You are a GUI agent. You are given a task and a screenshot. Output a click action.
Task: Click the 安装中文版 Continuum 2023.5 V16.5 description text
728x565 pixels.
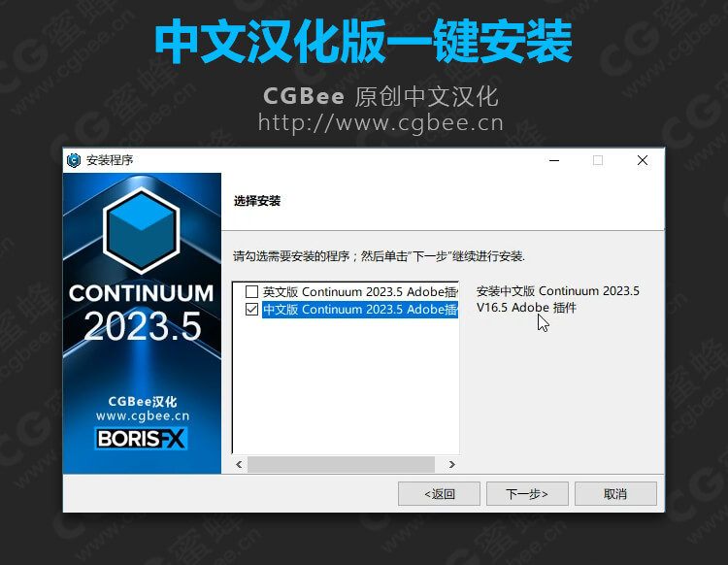click(x=557, y=299)
